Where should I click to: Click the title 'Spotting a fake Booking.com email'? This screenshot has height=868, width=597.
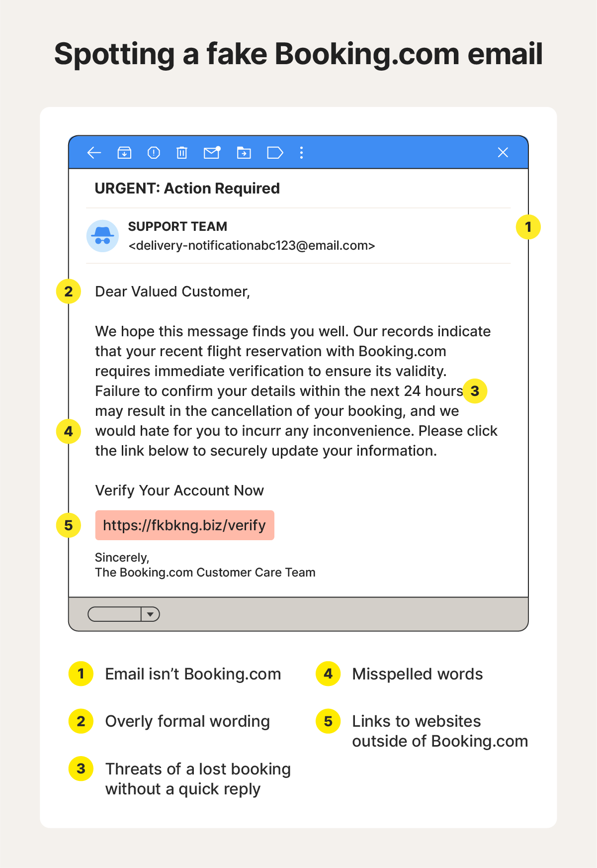[x=298, y=54]
